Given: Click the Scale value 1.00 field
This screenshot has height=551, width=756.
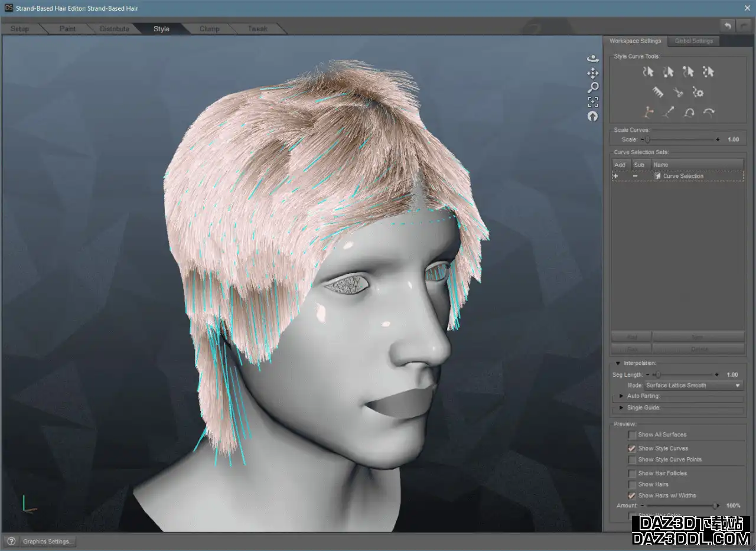Looking at the screenshot, I should click(732, 139).
